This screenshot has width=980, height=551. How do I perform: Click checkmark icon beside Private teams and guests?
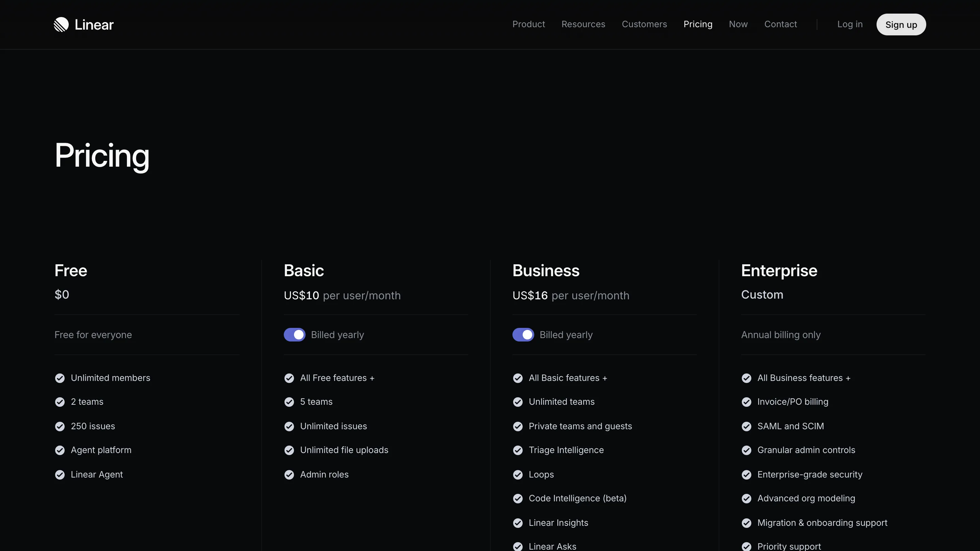518,426
